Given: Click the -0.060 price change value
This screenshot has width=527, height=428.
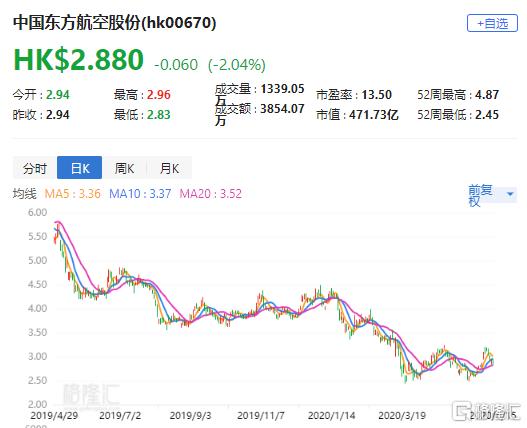Looking at the screenshot, I should pos(176,65).
